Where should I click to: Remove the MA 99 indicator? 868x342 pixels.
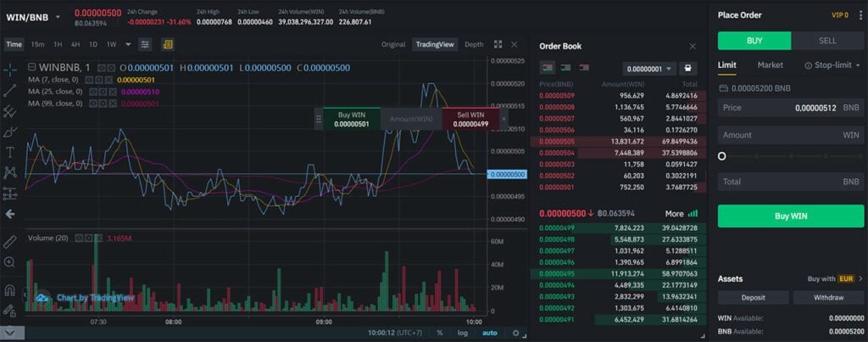[x=113, y=103]
